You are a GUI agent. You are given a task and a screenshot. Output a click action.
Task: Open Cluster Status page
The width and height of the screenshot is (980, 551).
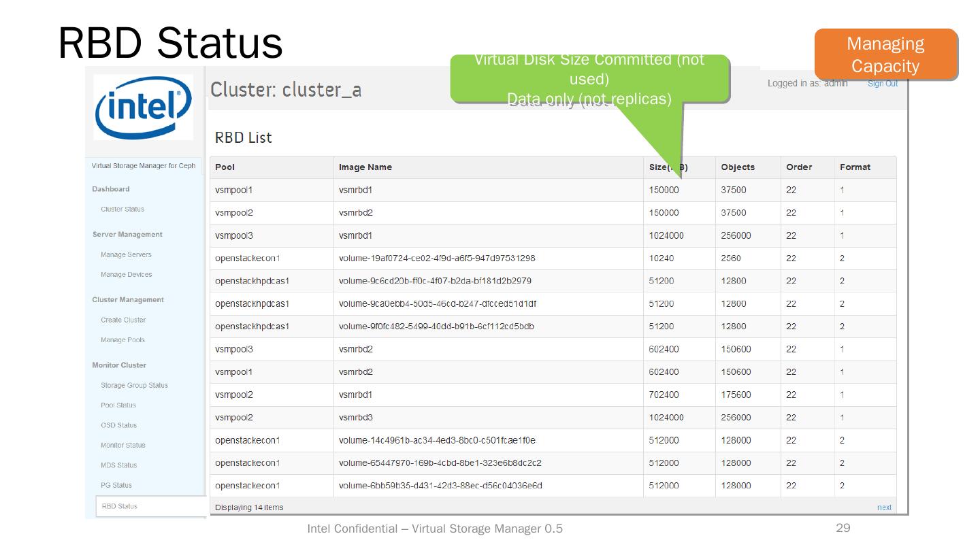(122, 210)
